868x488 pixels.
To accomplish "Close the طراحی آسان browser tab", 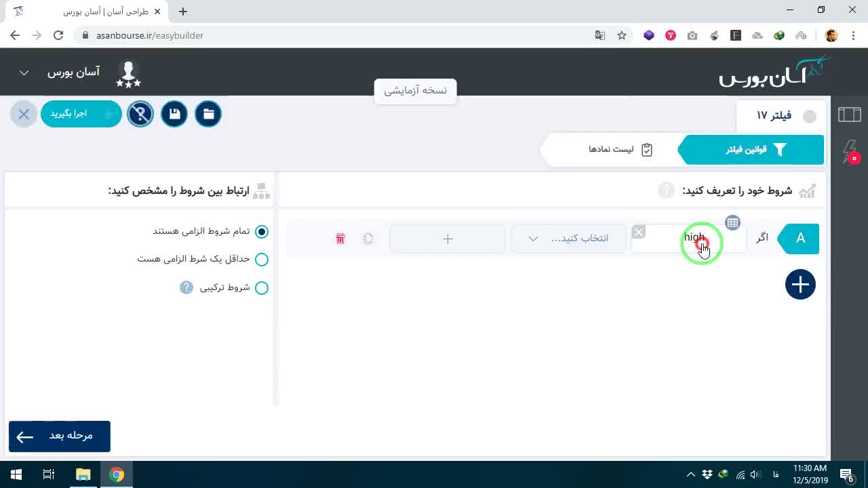I will click(157, 12).
